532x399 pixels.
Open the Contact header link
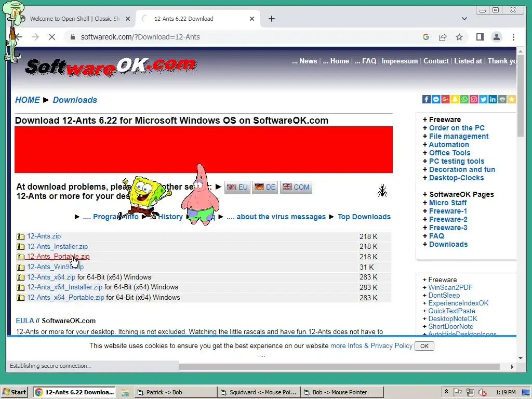point(436,61)
